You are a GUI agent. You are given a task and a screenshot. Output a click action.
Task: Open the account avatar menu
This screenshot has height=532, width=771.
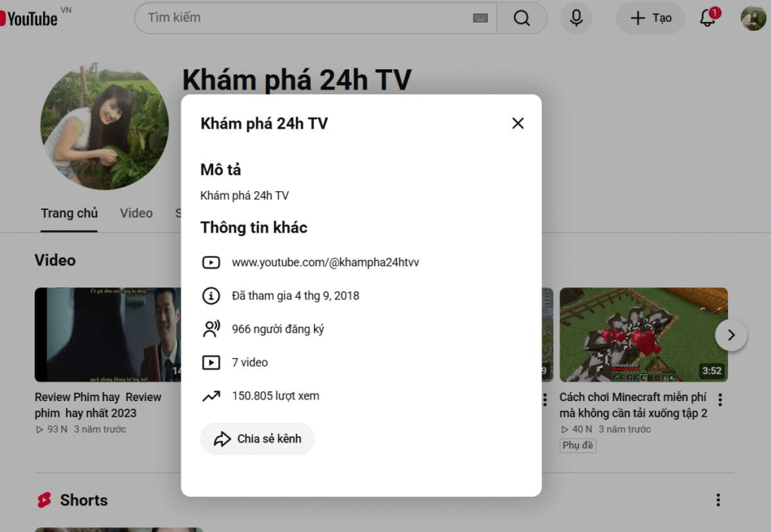(753, 18)
